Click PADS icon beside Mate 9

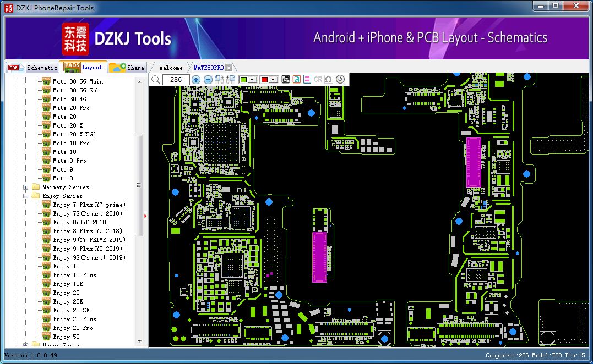pyautogui.click(x=46, y=169)
